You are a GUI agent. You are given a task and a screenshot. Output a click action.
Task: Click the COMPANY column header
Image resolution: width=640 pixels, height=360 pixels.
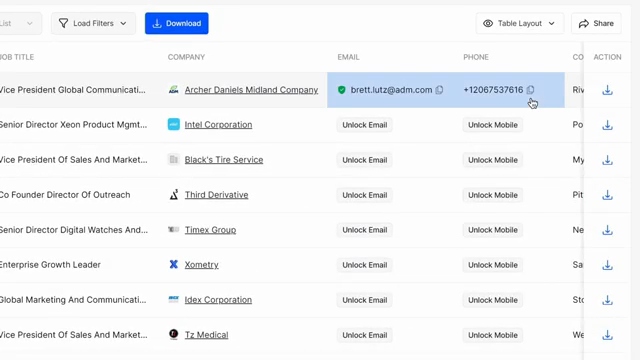186,57
